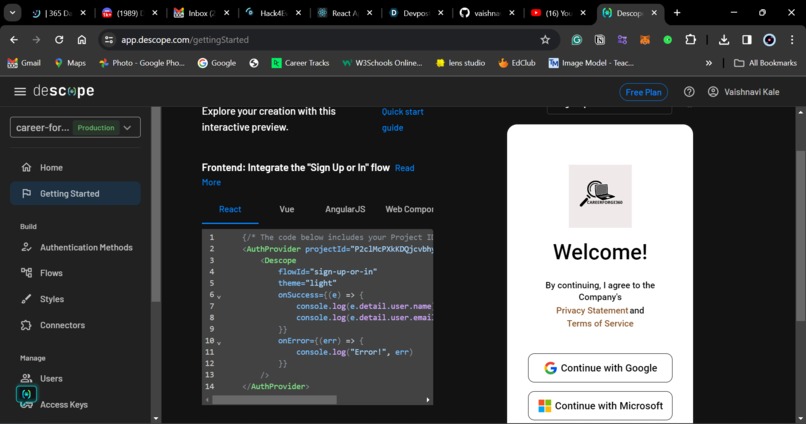This screenshot has height=424, width=806.
Task: Click Continue with Microsoft button
Action: (x=600, y=406)
